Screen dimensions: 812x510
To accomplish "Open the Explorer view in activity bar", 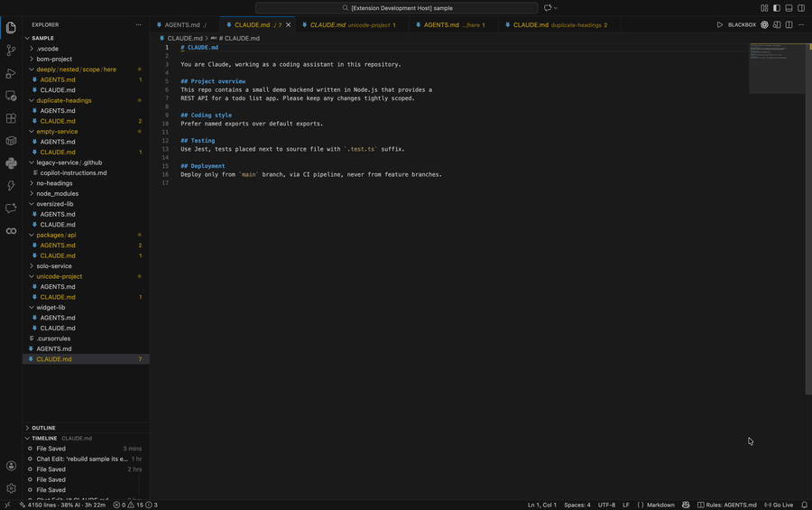I will 11,27.
